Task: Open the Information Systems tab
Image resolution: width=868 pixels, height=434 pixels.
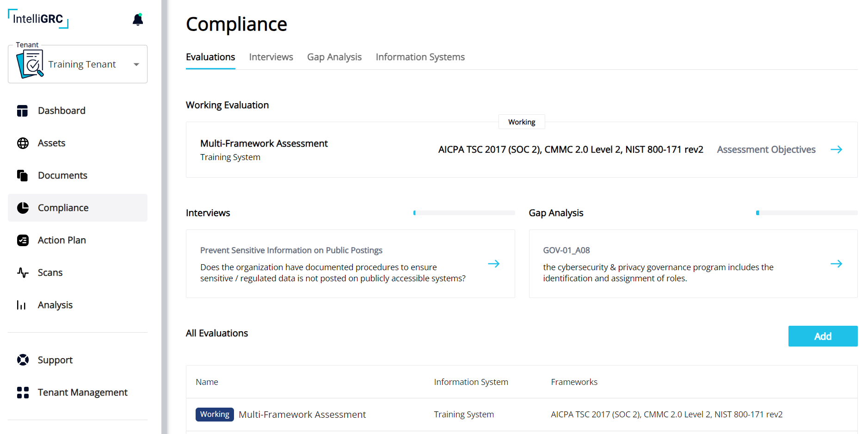Action: [420, 57]
